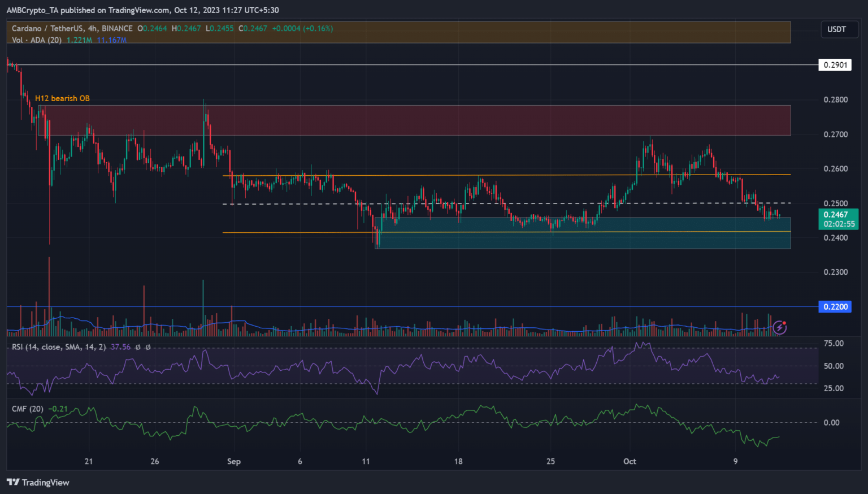This screenshot has width=868, height=494.
Task: Select the CMF (20) indicator legend
Action: coord(28,409)
